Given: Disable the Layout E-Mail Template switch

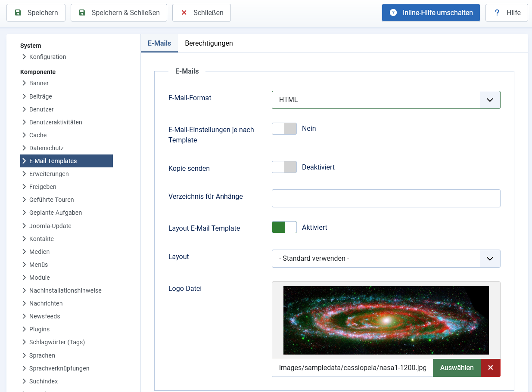Looking at the screenshot, I should (284, 227).
